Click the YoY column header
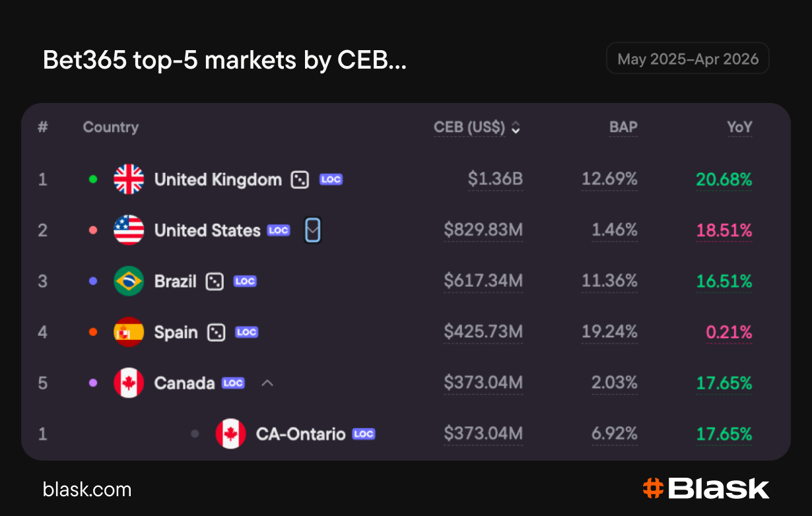Viewport: 812px width, 516px height. pyautogui.click(x=739, y=127)
